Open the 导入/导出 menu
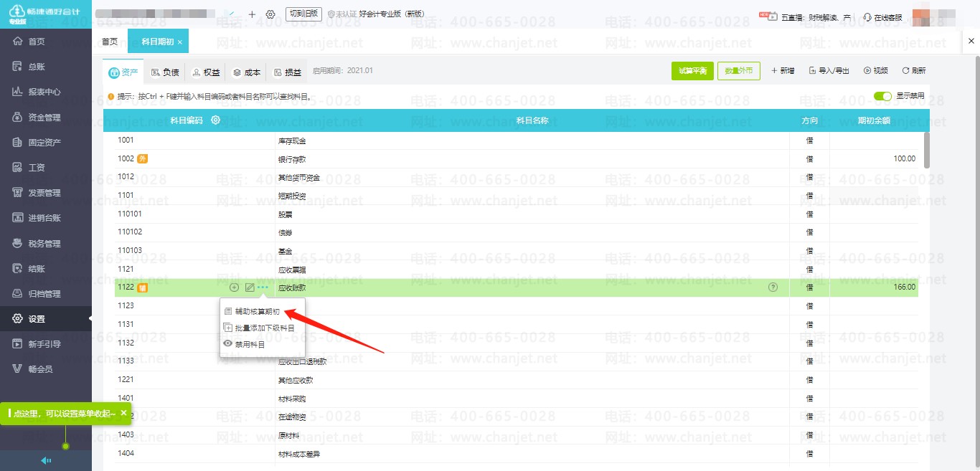This screenshot has height=471, width=980. [829, 71]
